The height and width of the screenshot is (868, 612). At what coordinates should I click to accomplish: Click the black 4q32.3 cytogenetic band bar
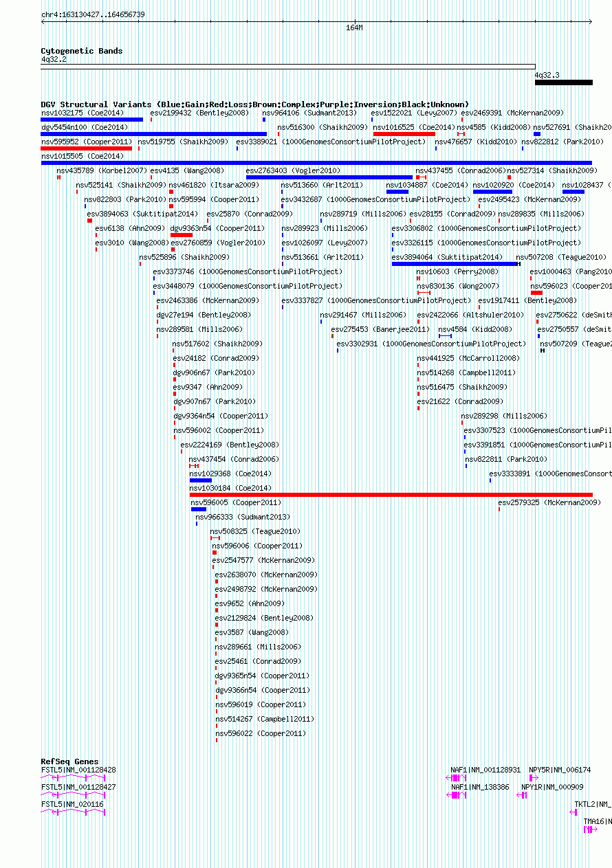[564, 82]
